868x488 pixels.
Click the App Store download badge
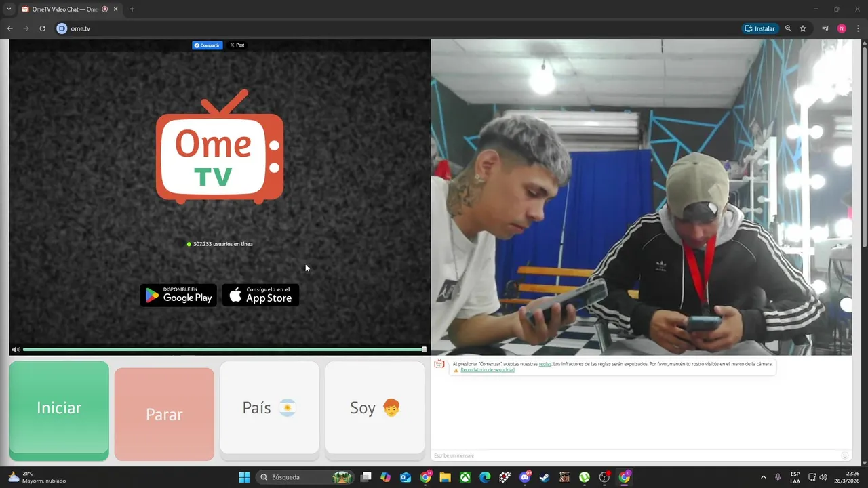point(261,295)
